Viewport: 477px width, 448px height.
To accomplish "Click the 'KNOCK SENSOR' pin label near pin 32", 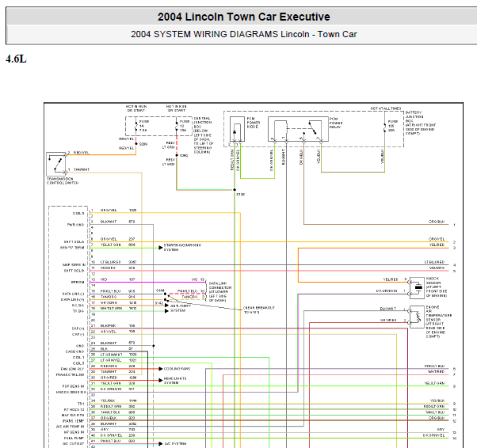I will [x=71, y=392].
